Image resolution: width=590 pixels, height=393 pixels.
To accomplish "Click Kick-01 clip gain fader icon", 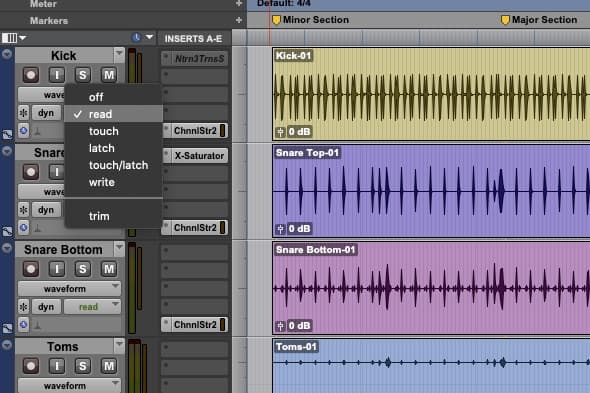I will [280, 132].
